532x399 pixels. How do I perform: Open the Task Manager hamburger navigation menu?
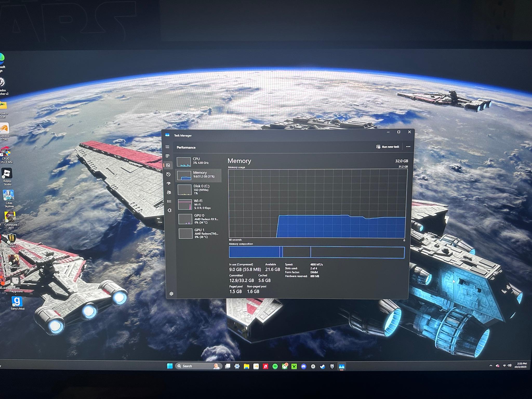[x=167, y=147]
